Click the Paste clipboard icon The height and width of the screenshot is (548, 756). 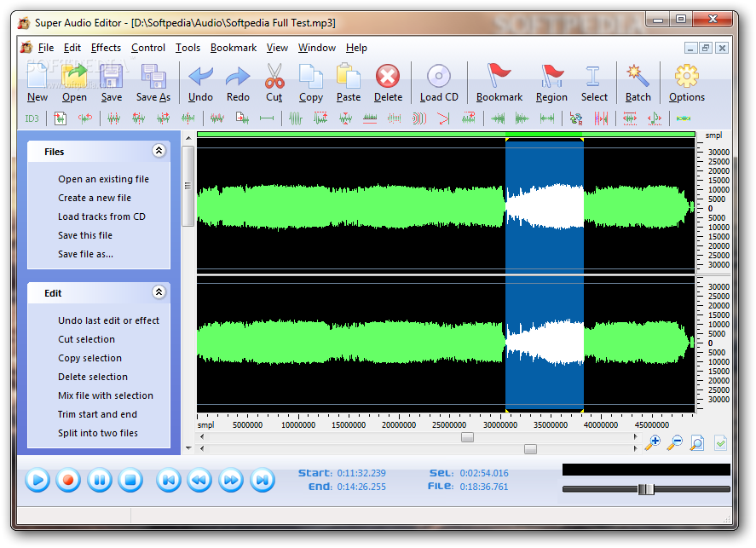[348, 76]
